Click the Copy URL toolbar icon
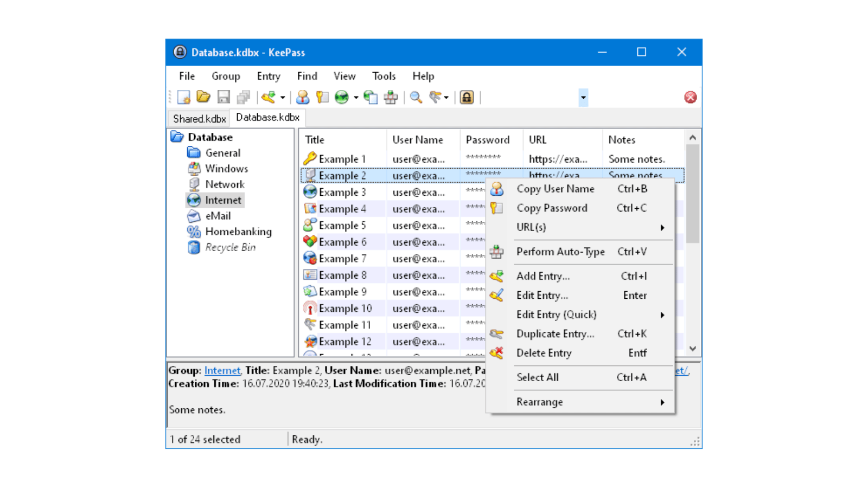 371,97
